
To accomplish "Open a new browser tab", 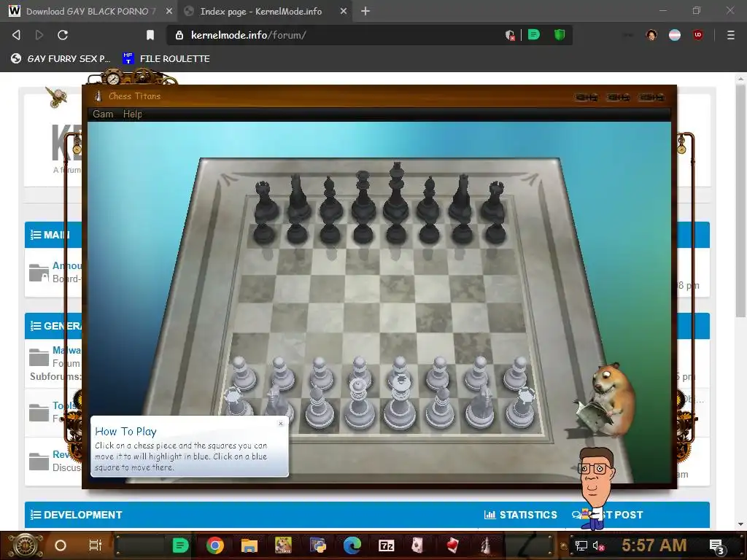I will click(x=365, y=11).
